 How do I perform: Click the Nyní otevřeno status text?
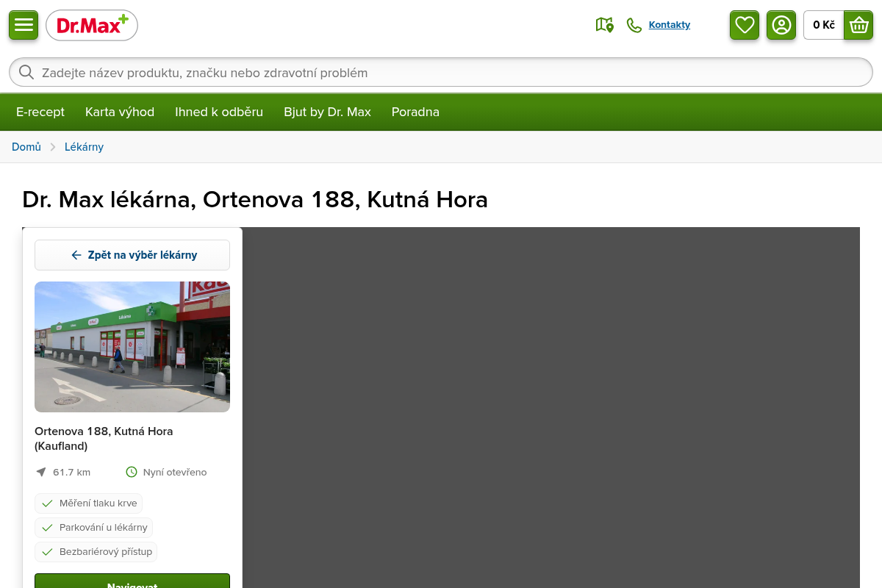pyautogui.click(x=175, y=472)
